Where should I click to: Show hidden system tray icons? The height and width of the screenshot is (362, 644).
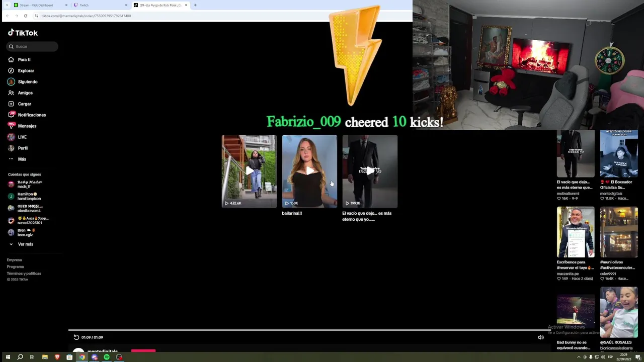579,357
